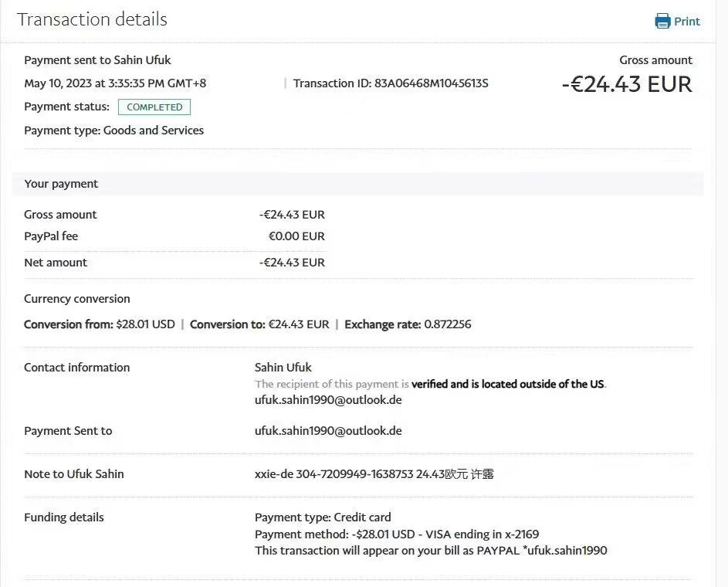Click the COMPLETED payment status badge

(x=154, y=107)
